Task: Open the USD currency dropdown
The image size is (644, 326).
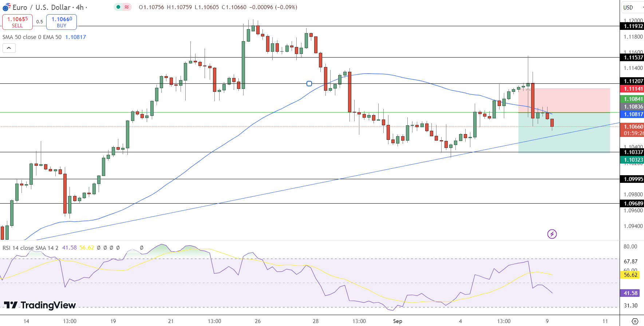Action: (x=632, y=7)
